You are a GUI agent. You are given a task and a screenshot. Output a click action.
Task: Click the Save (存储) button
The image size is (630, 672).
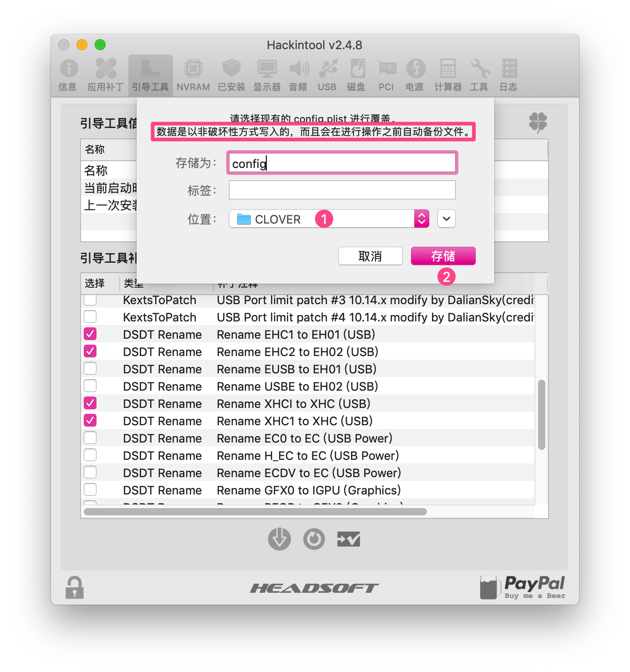pos(443,256)
